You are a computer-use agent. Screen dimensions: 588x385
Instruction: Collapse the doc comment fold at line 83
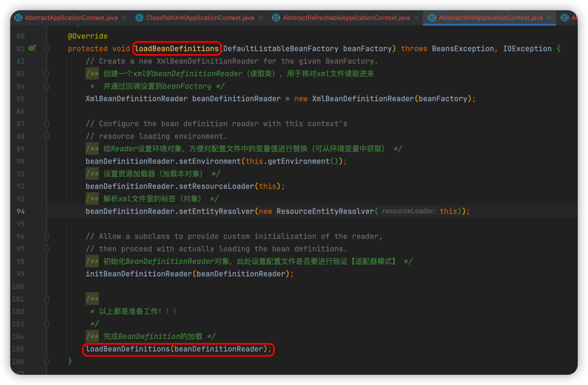tap(47, 74)
